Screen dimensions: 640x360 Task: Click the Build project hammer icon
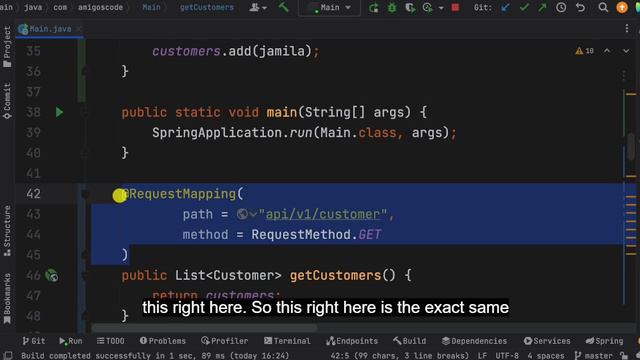pyautogui.click(x=283, y=7)
